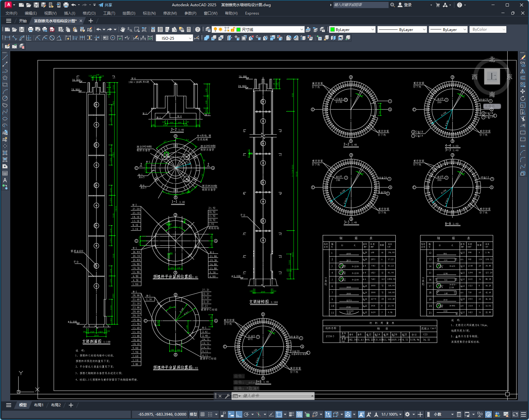529x420 pixels.
Task: Click the Help question mark in the toolbar
Action: (198, 29)
